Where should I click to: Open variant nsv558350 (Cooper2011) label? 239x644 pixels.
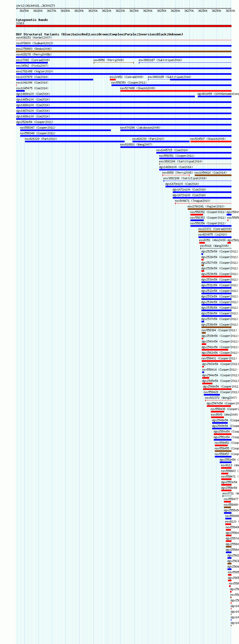[x=129, y=83]
